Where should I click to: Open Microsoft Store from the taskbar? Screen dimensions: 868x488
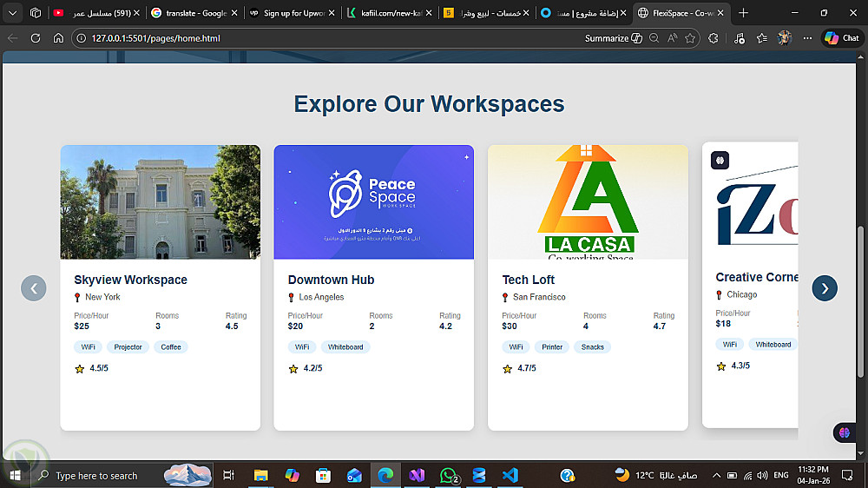point(323,475)
